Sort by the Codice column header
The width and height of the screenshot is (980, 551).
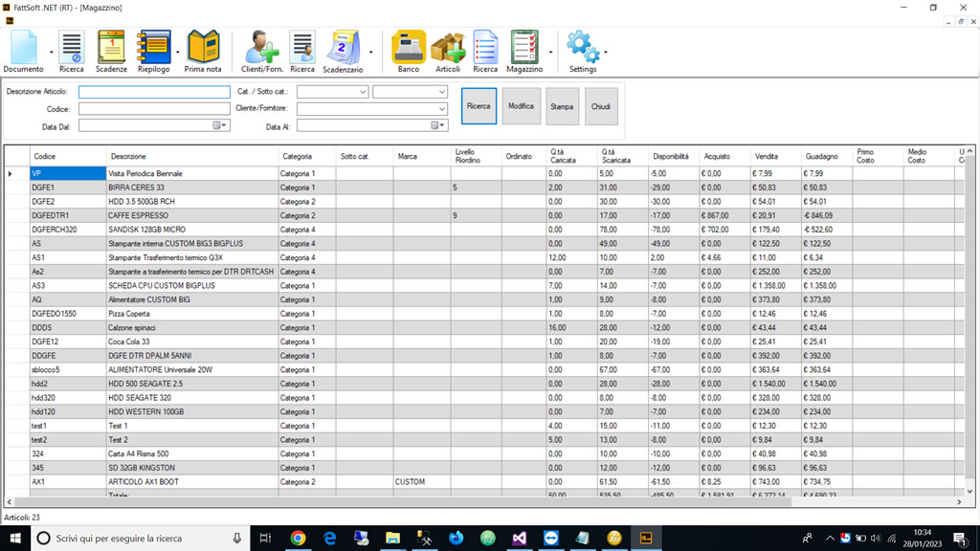click(x=68, y=156)
